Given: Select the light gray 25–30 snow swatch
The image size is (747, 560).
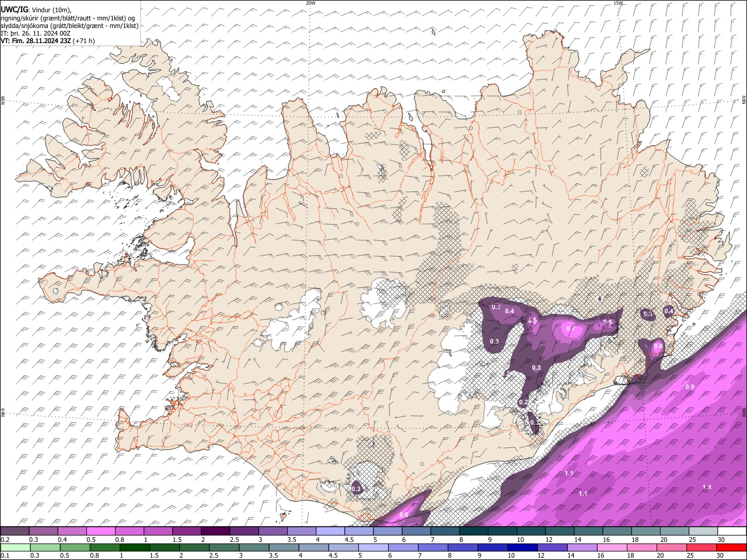Looking at the screenshot, I should [x=703, y=531].
